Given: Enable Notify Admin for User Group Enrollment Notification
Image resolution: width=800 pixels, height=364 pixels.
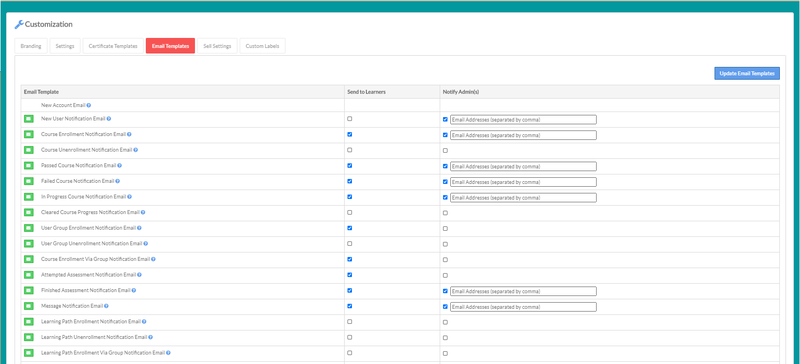Looking at the screenshot, I should click(445, 229).
